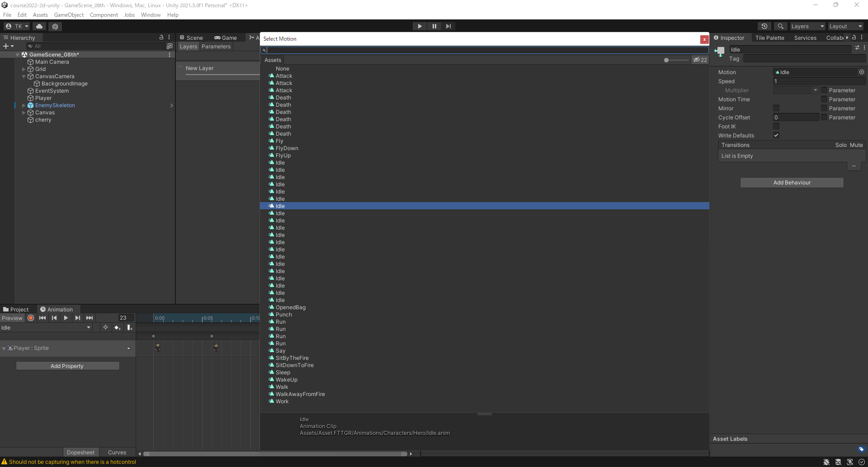
Task: Open the Hierarchy panel three-dot menu
Action: pos(170,38)
